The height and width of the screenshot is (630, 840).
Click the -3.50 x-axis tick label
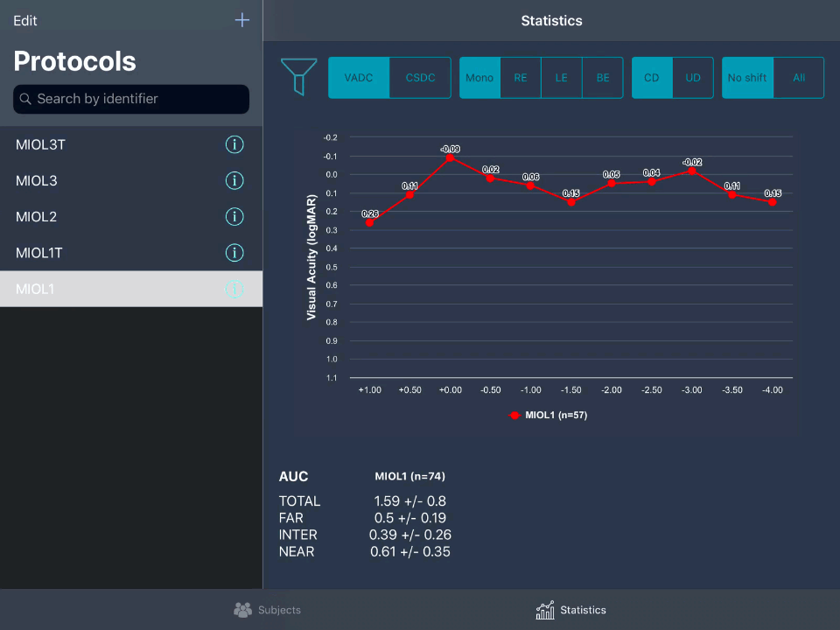coord(731,390)
